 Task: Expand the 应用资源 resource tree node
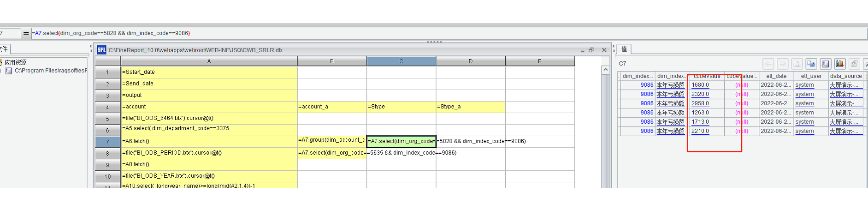tap(15, 62)
